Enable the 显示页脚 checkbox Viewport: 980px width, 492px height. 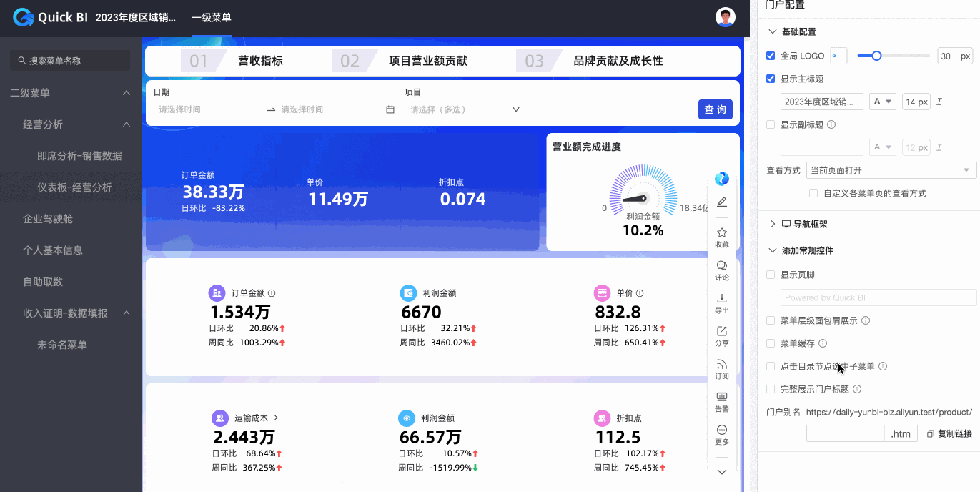(771, 275)
